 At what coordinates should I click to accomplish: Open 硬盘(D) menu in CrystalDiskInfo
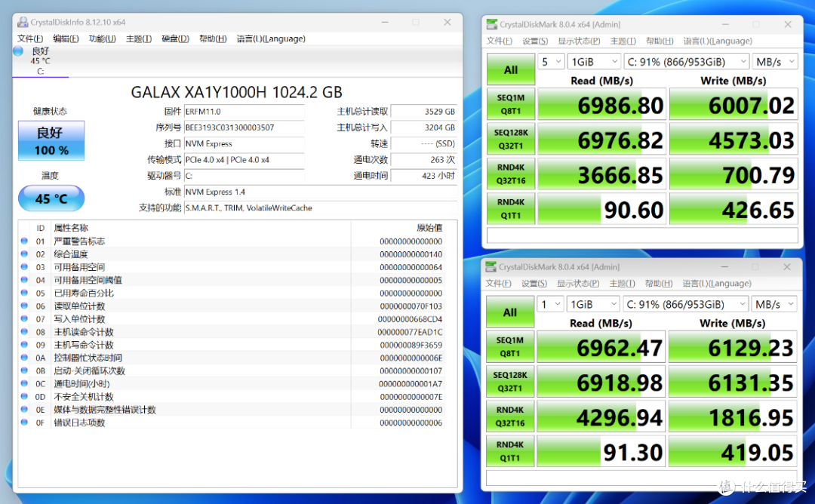tap(175, 39)
